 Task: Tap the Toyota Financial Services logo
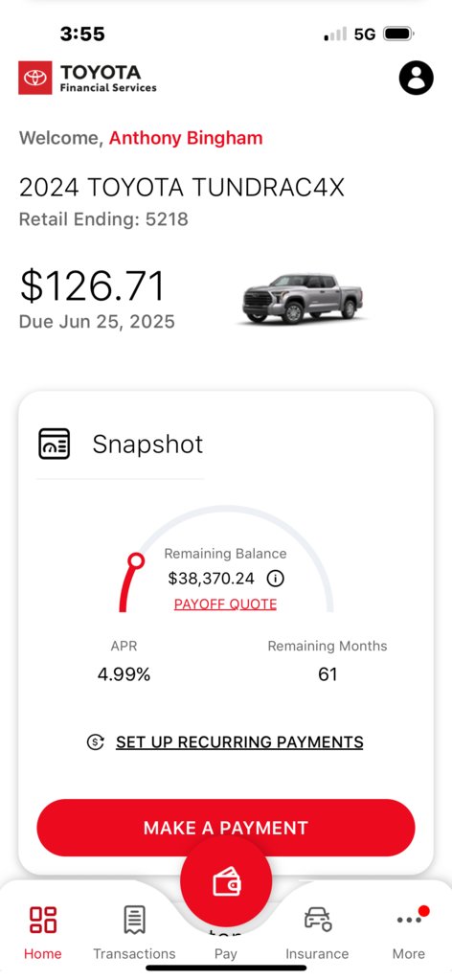tap(87, 79)
